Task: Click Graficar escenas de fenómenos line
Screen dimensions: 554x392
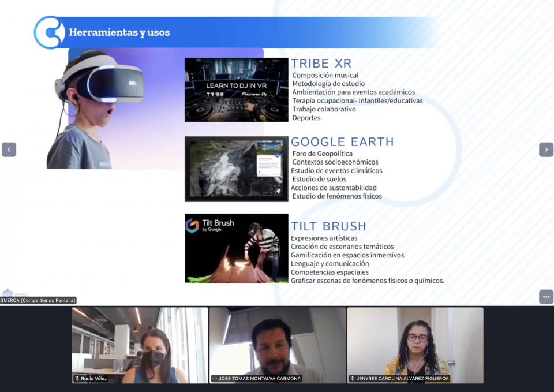Action: point(368,281)
